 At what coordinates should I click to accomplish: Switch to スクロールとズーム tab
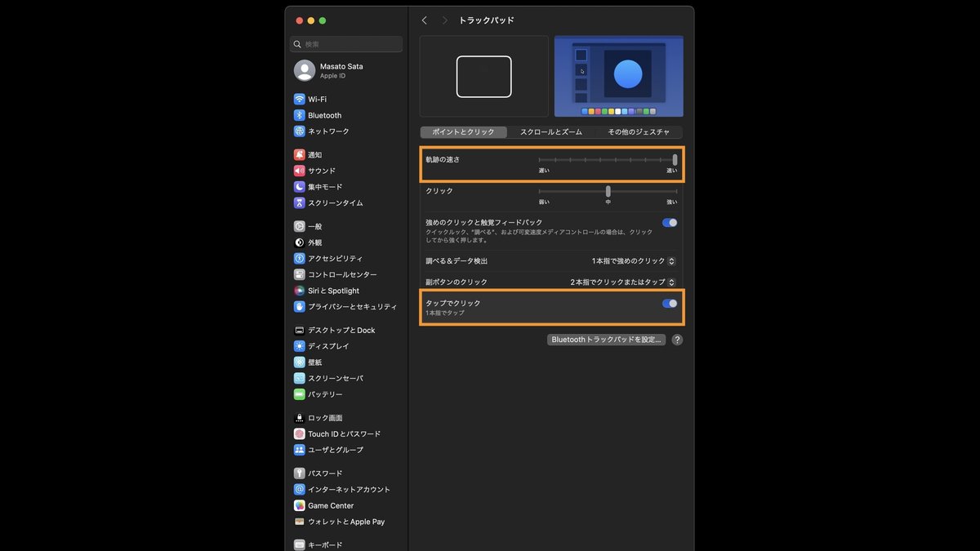click(551, 132)
